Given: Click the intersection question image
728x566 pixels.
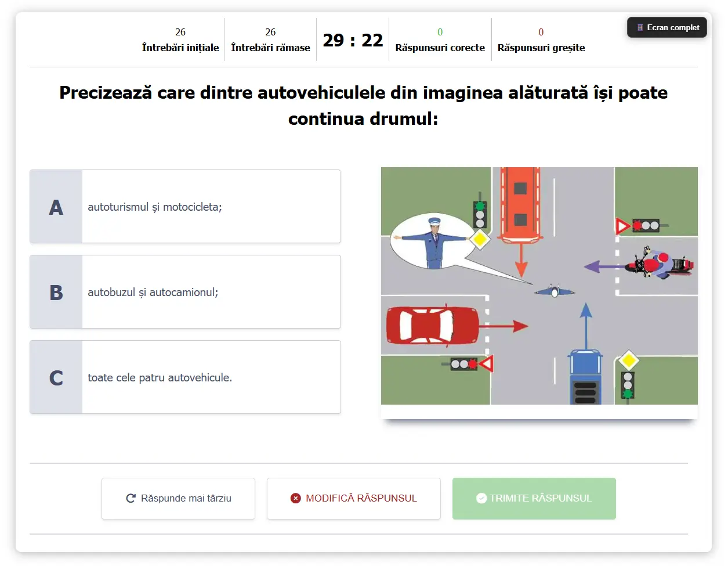Looking at the screenshot, I should [539, 286].
